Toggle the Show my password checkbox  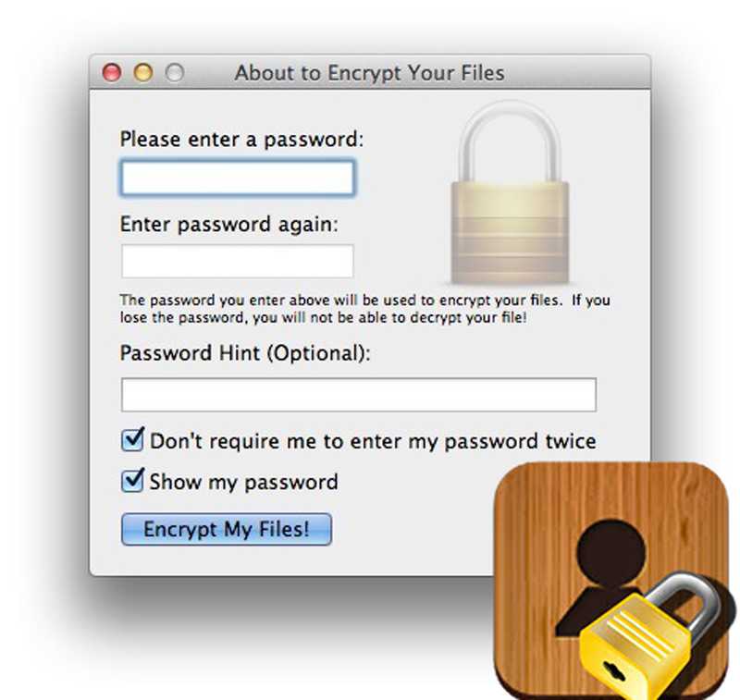pos(132,480)
